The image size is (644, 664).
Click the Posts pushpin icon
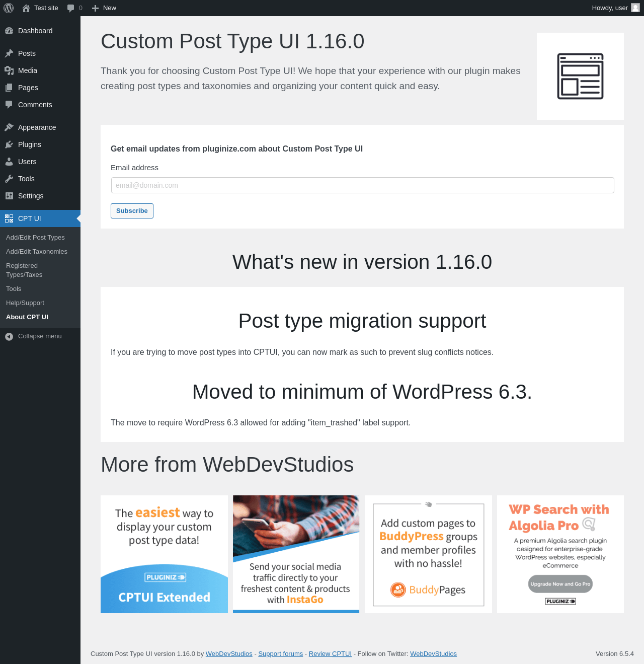pyautogui.click(x=9, y=53)
